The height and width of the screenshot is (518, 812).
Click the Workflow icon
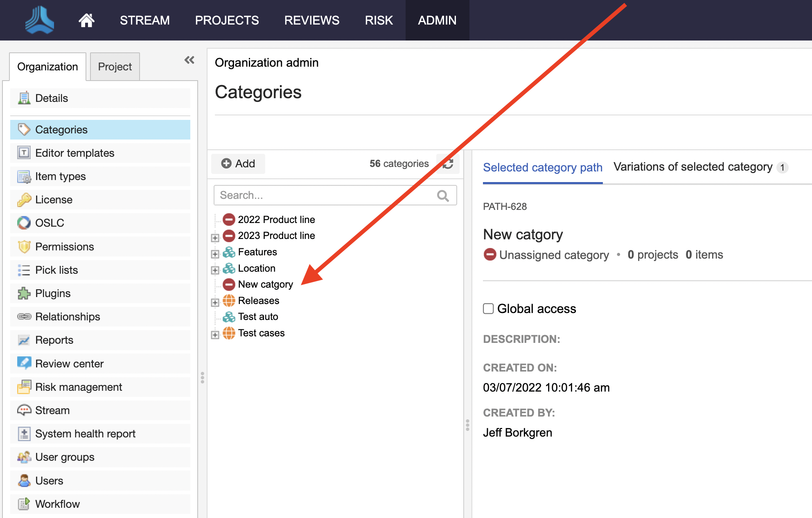[24, 504]
